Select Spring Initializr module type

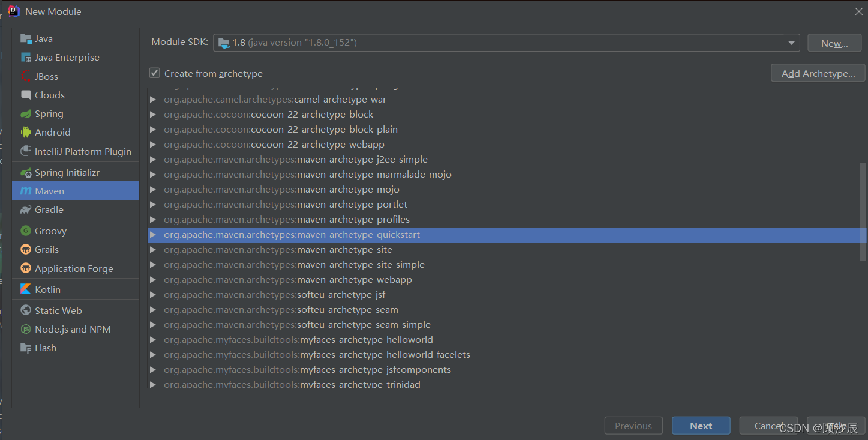point(75,173)
